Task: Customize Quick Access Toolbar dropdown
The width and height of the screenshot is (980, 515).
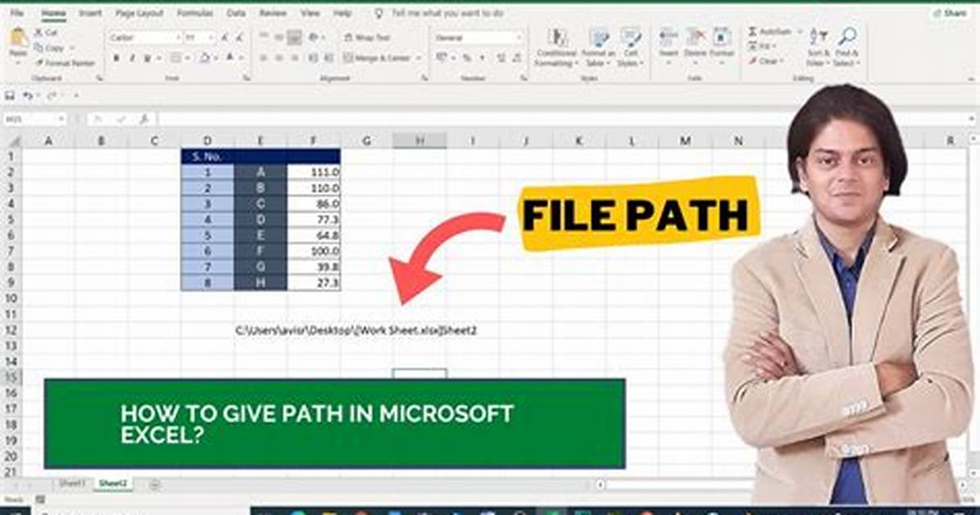Action: [75, 96]
